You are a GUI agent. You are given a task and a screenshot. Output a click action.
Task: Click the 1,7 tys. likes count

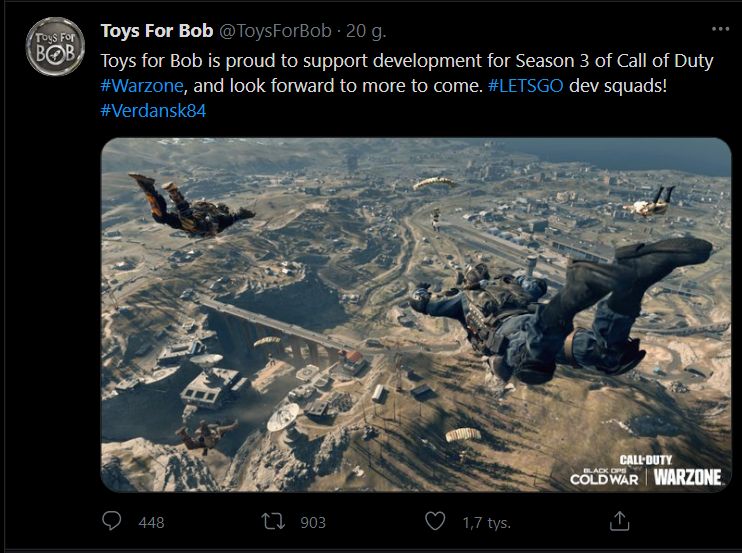point(484,522)
